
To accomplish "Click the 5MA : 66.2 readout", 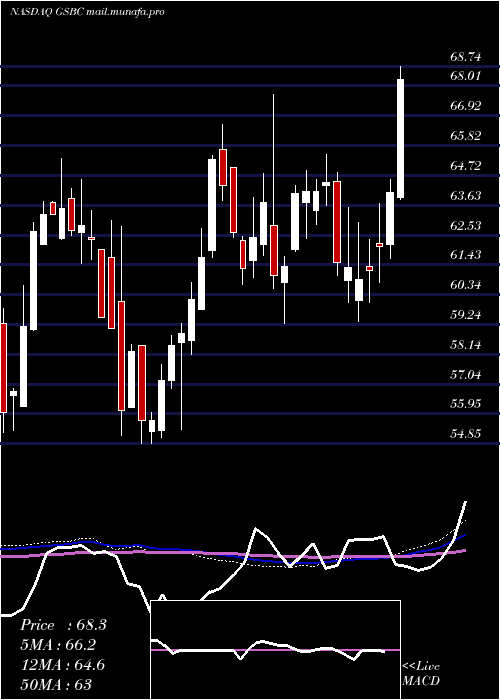I will tap(58, 645).
